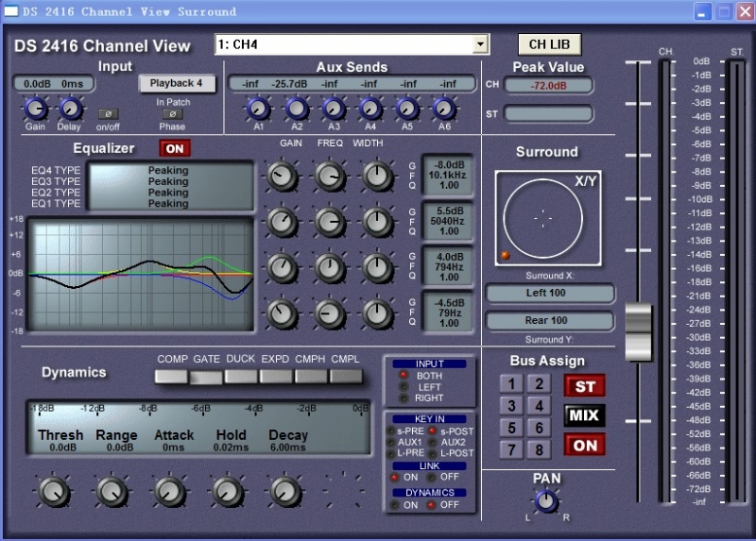Click the input Gain knob
Screen dimensions: 756x541
[x=36, y=109]
